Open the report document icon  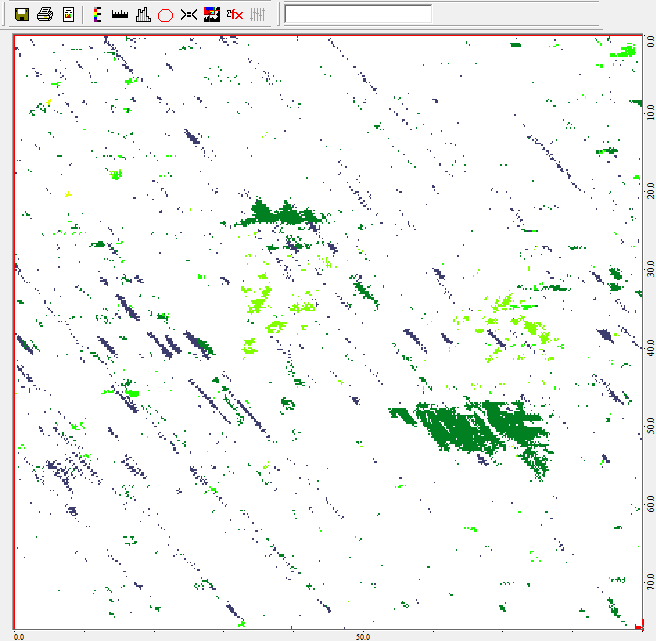(x=68, y=15)
